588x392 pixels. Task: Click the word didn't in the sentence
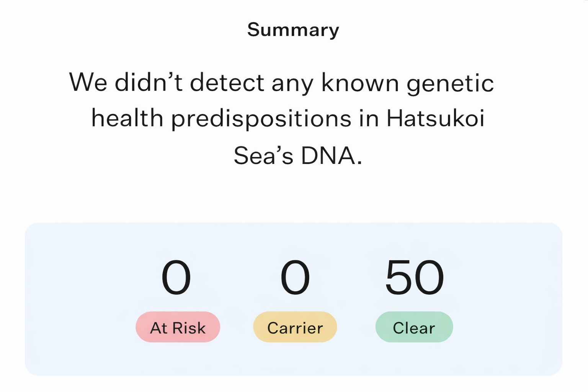(149, 82)
